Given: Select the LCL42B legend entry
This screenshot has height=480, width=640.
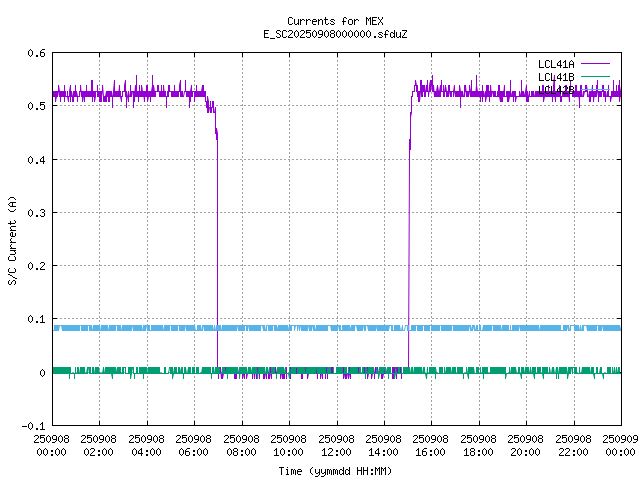Looking at the screenshot, I should point(555,90).
